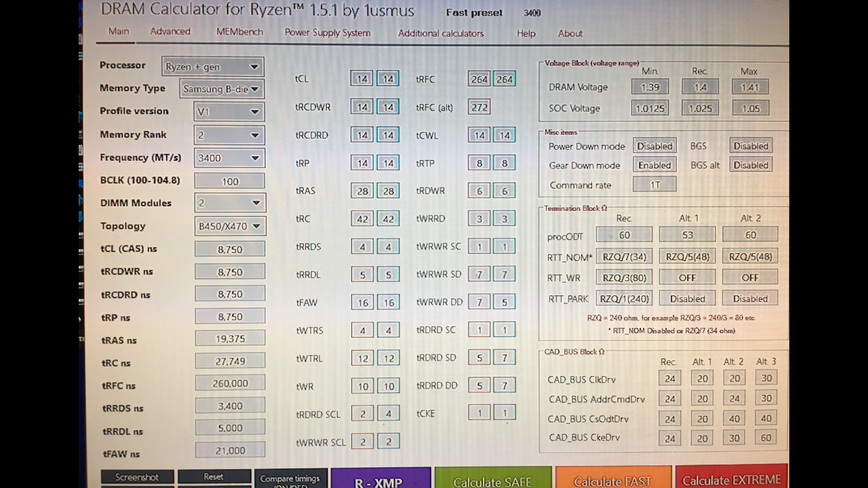Open the Frequency (MT/s) 3400 dropdown

(x=229, y=158)
